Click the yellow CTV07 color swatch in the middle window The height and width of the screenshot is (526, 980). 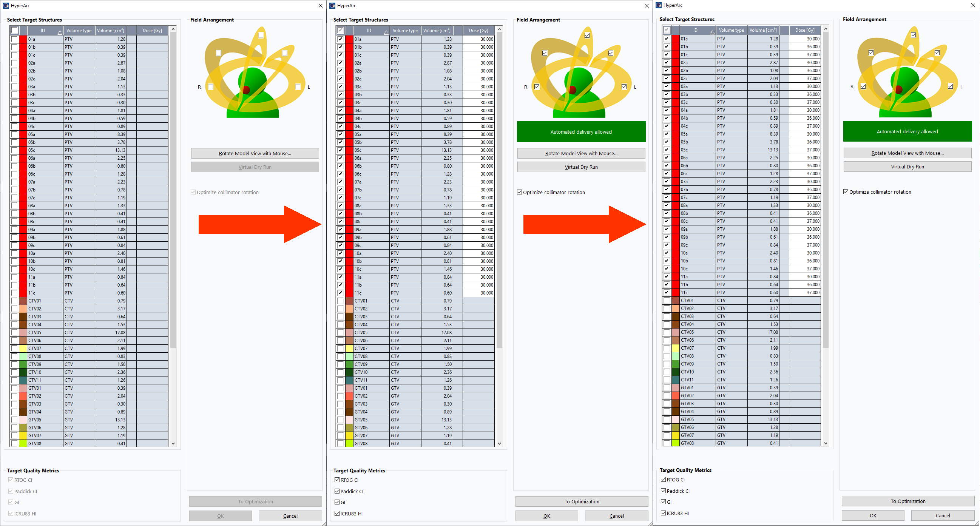(x=349, y=349)
